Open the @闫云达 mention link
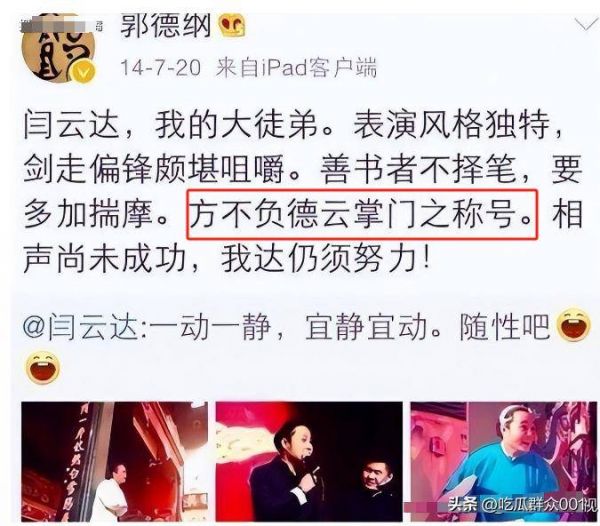Viewport: 600px width, 526px height. pos(80,327)
